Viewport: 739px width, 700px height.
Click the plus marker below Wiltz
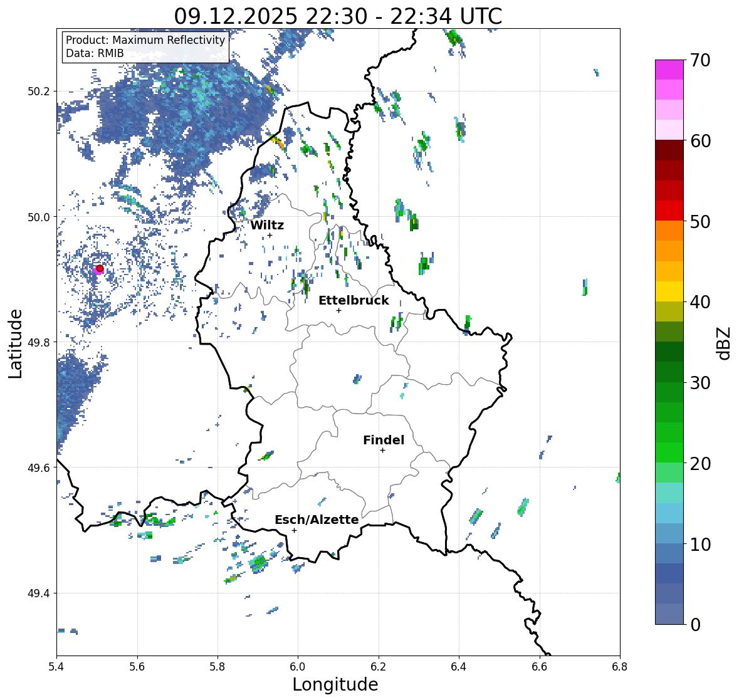[270, 236]
